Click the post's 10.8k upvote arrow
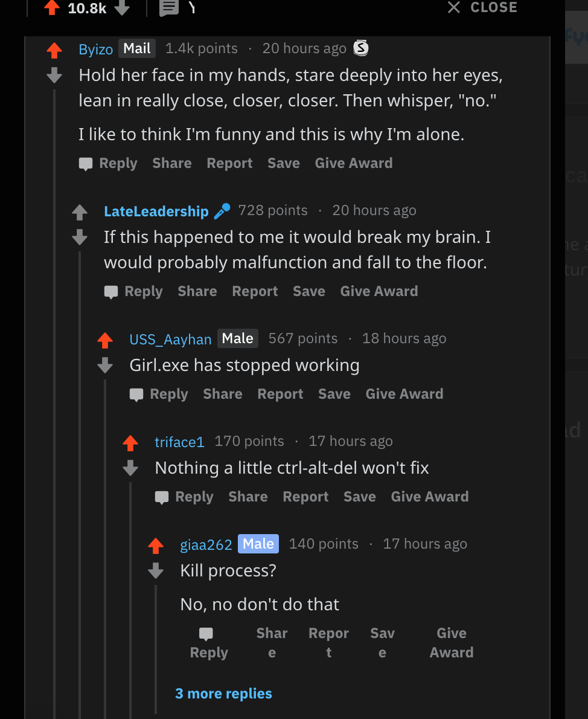Screen dimensions: 588x719 point(52,7)
